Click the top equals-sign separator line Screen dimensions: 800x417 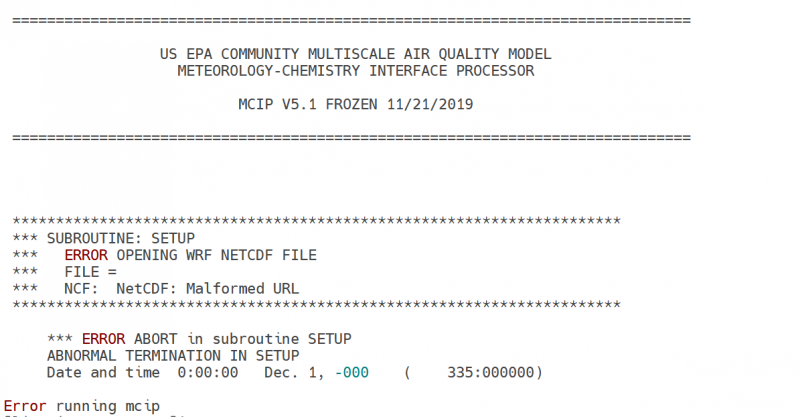pyautogui.click(x=350, y=20)
